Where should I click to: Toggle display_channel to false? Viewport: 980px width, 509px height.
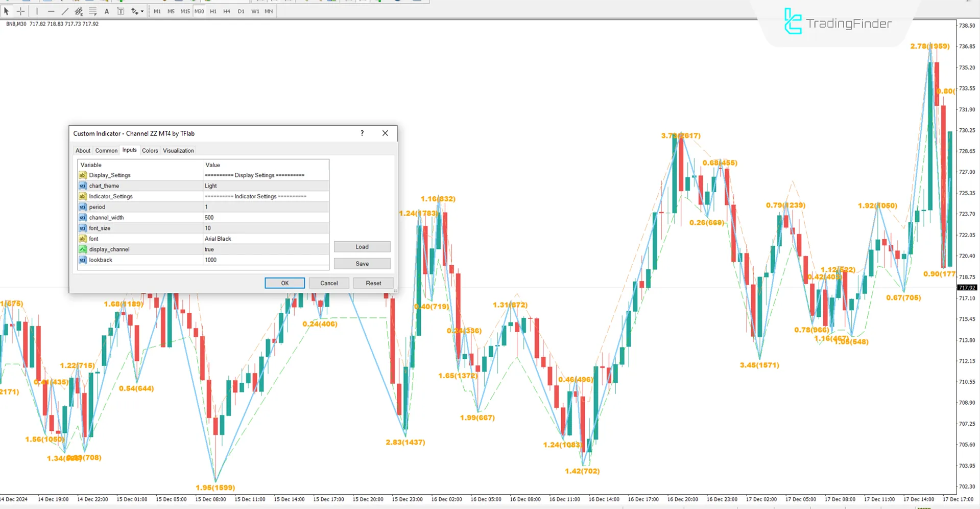pos(265,249)
